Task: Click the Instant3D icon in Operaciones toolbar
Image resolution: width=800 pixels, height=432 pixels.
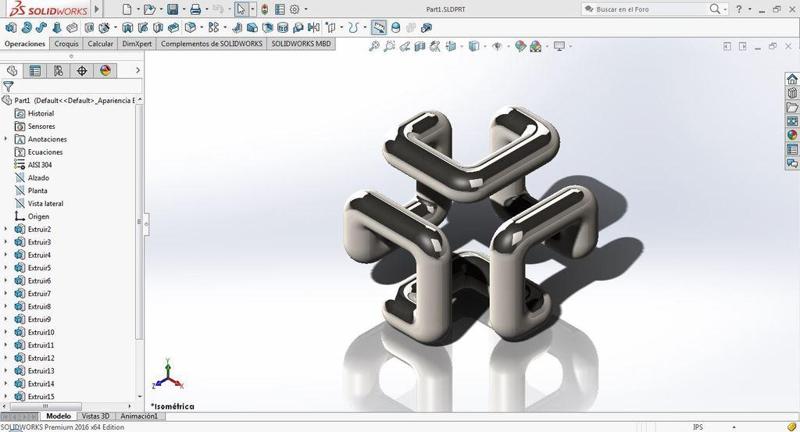Action: coord(379,28)
